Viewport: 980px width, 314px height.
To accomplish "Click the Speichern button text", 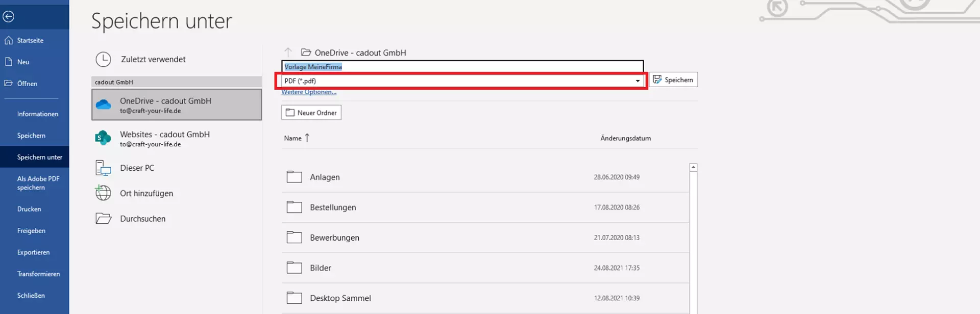I will coord(679,80).
